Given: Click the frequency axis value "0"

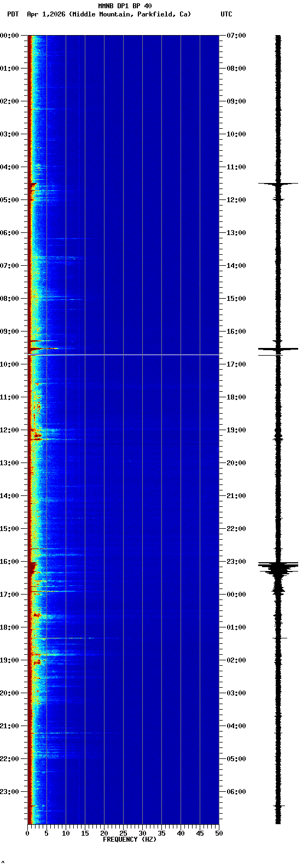Looking at the screenshot, I should click(27, 833).
